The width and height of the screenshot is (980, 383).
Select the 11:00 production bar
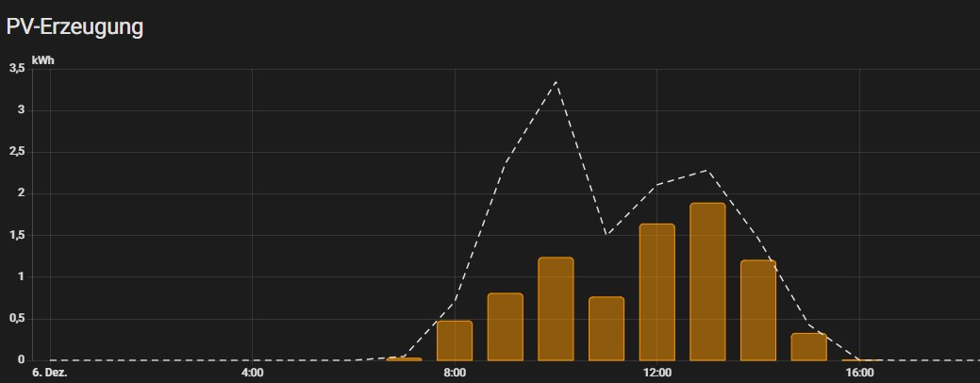606,328
